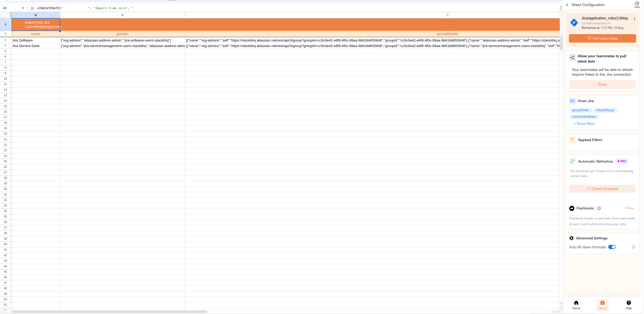Expand fields with Show More
Image resolution: width=644 pixels, height=314 pixels.
(x=584, y=123)
